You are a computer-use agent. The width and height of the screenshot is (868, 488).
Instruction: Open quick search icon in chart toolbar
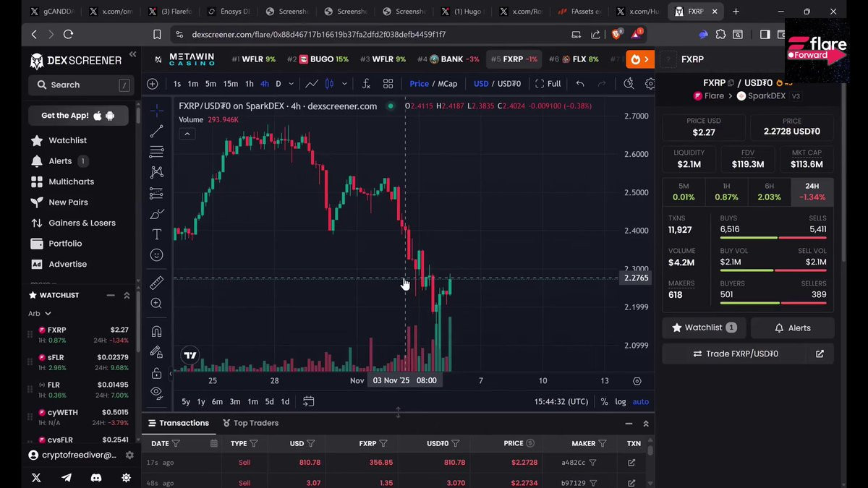[x=629, y=84]
